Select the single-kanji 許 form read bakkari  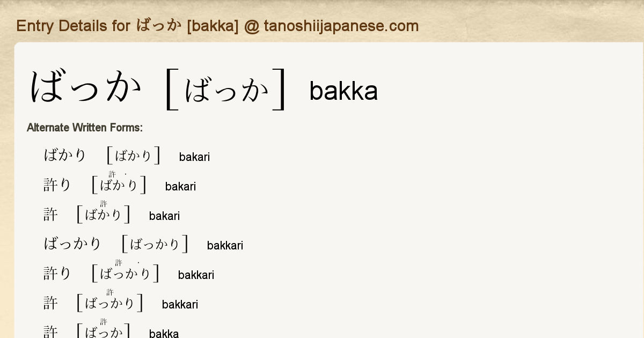[x=50, y=303]
